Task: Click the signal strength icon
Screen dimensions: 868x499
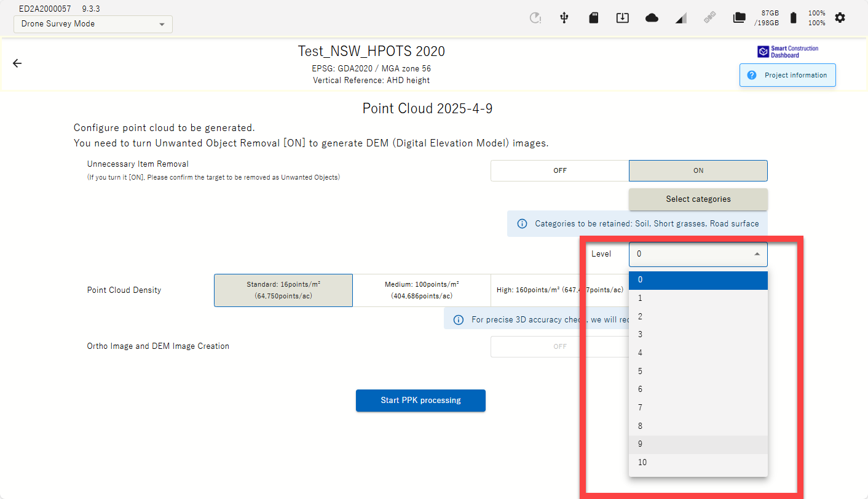Action: point(681,18)
